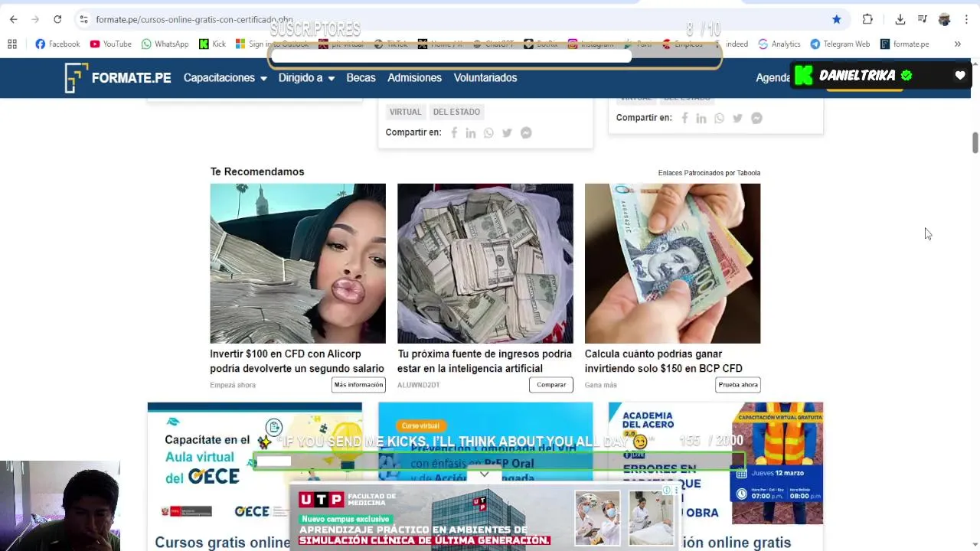
Task: Share middle course card on Facebook
Action: 454,133
